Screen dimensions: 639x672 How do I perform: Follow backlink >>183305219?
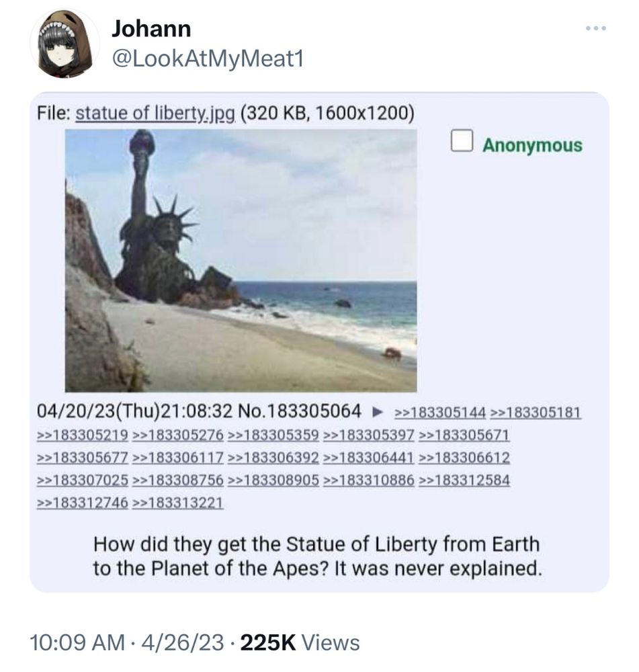83,435
